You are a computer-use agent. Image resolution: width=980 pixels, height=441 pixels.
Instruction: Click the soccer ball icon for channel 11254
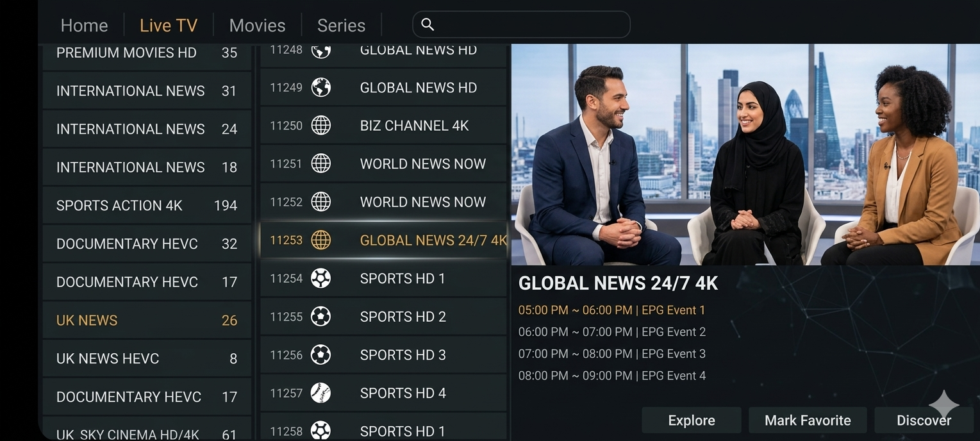321,279
